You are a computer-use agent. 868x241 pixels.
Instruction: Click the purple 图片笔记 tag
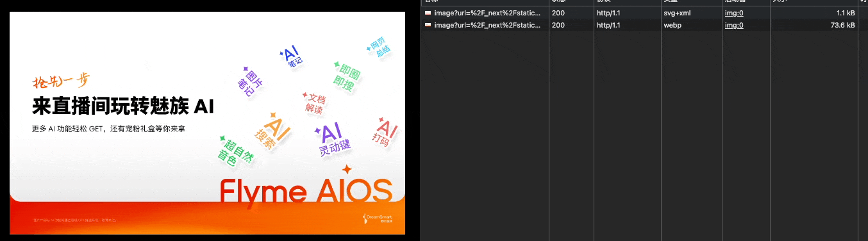[x=250, y=82]
